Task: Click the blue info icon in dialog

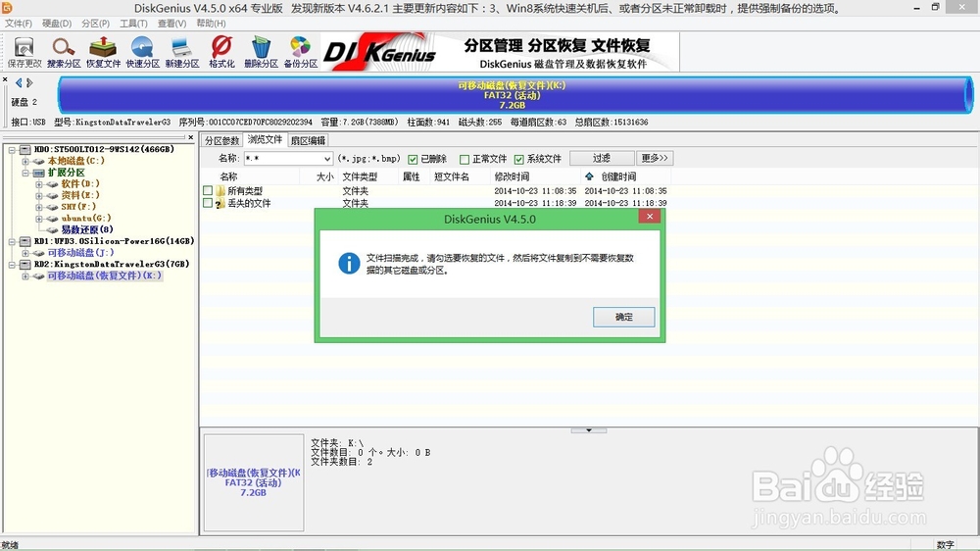Action: tap(349, 263)
